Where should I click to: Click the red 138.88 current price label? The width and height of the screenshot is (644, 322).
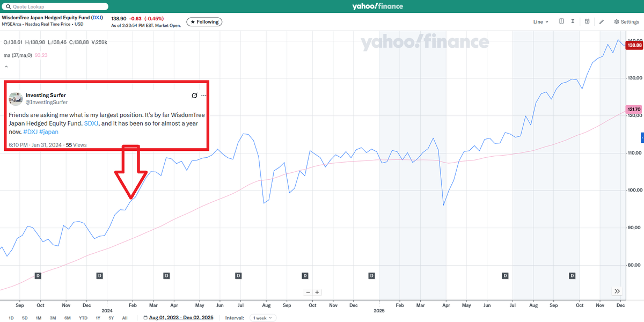(635, 46)
